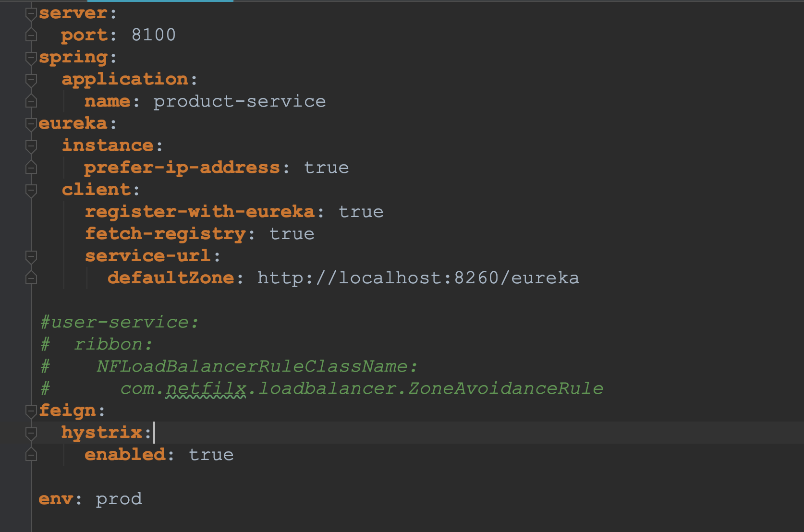Image resolution: width=804 pixels, height=532 pixels.
Task: Collapse the client block fold icon
Action: click(x=31, y=191)
